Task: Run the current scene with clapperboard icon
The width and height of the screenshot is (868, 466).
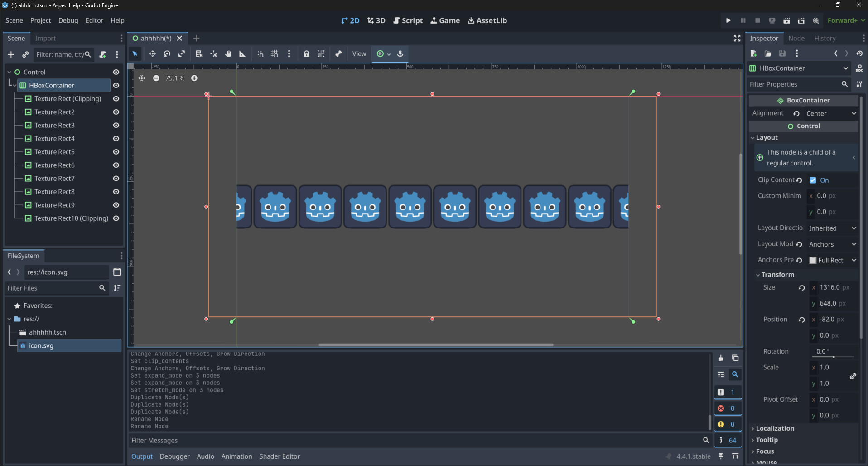Action: tap(786, 20)
